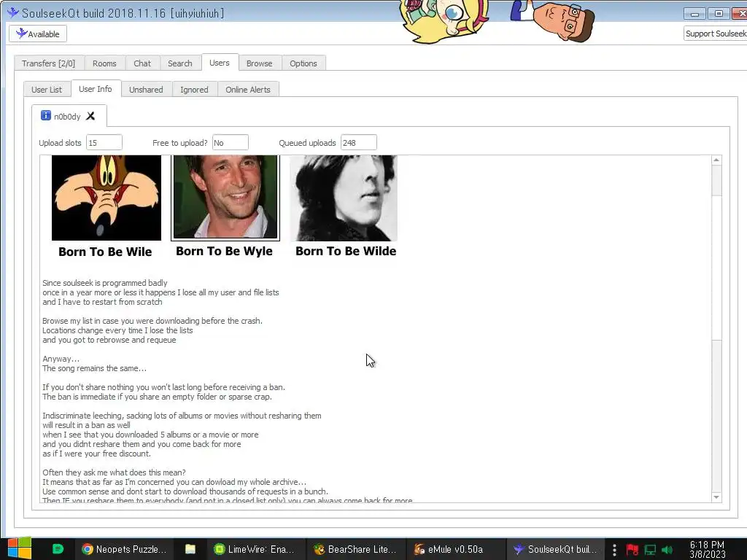The height and width of the screenshot is (560, 747).
Task: Open the Transfers [2/0] tab
Action: pyautogui.click(x=49, y=63)
